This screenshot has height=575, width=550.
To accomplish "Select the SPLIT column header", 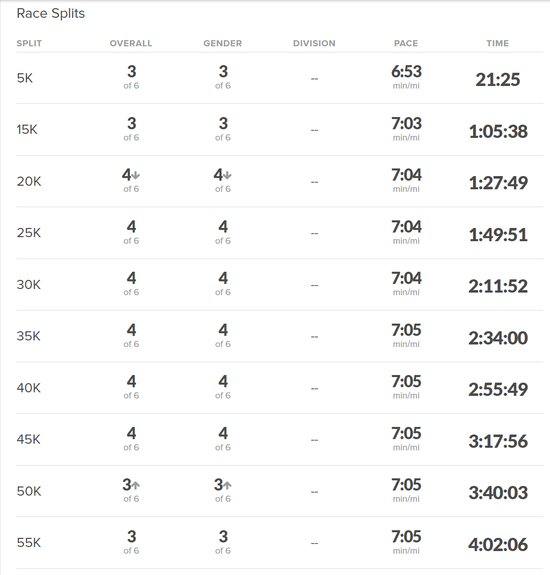I will (29, 43).
